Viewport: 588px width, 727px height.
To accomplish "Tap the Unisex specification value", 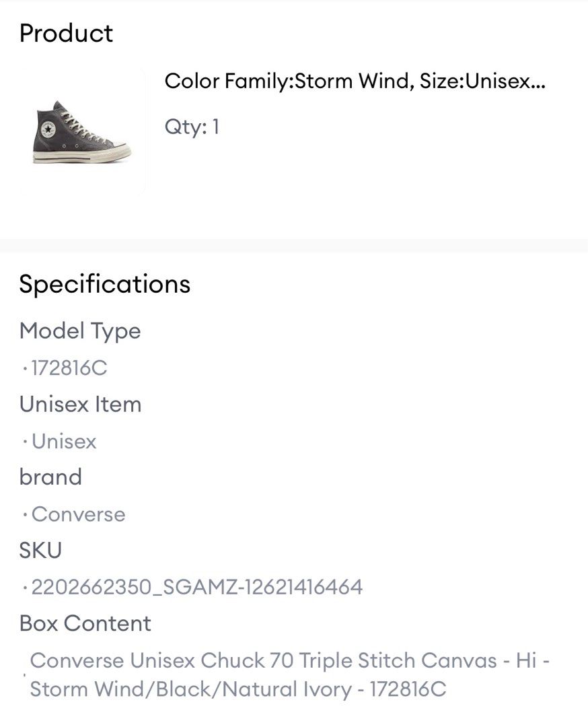I will 64,441.
